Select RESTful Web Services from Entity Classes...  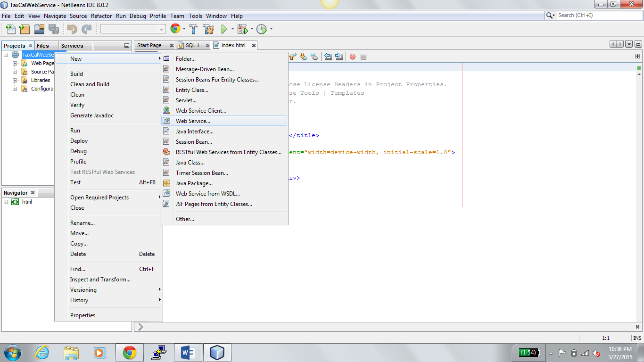(224, 152)
